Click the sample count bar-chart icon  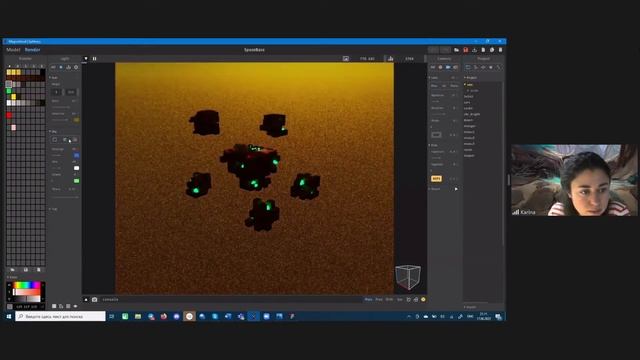(391, 59)
